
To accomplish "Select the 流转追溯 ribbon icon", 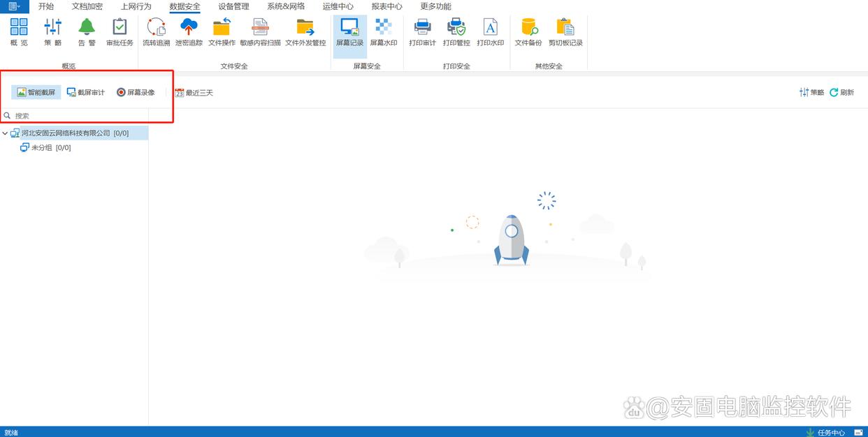I will coord(157,33).
